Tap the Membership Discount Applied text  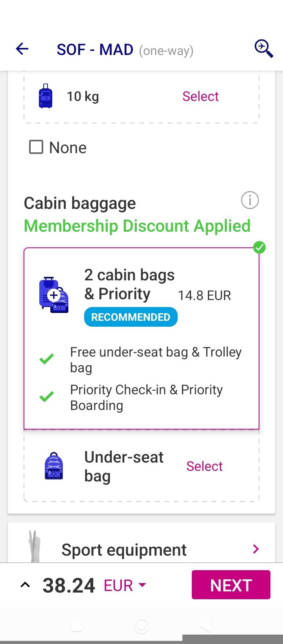point(137,226)
